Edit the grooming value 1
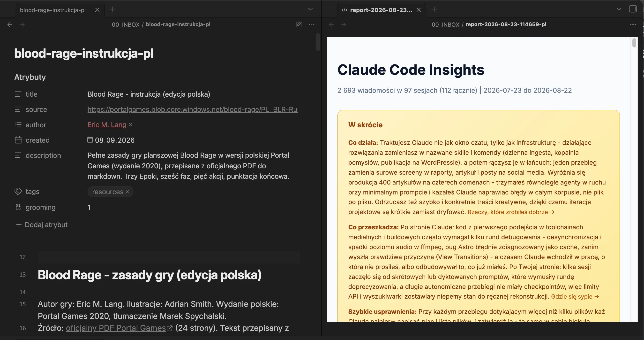Viewport: 644px width, 340px height. pos(89,207)
